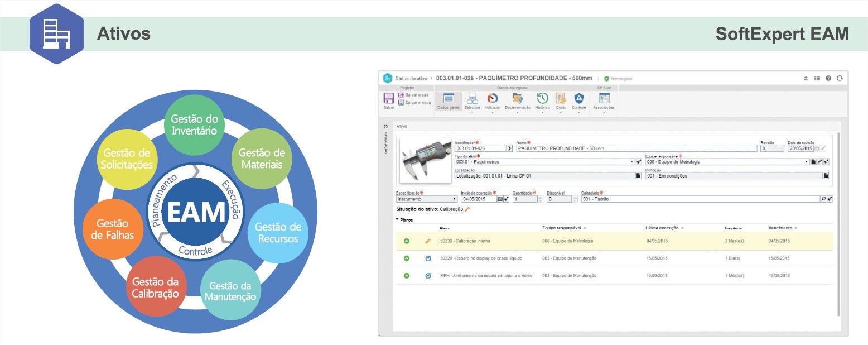Screen dimensions: 868x345
Task: Open the Estrutura toolbar icon
Action: pyautogui.click(x=472, y=99)
